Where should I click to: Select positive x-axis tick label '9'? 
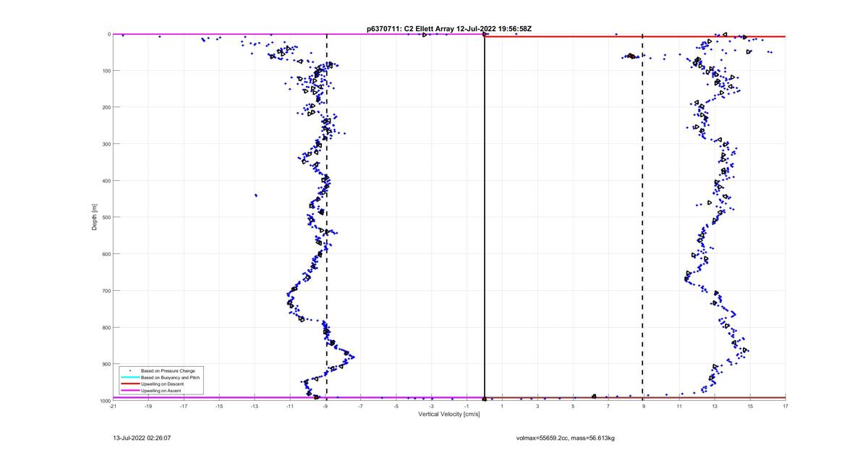pyautogui.click(x=644, y=406)
